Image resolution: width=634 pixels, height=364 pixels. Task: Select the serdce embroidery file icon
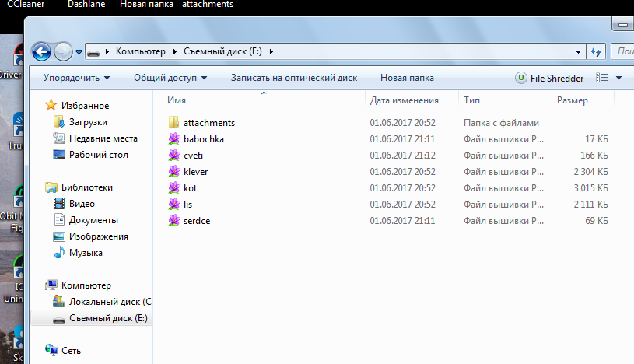(x=174, y=221)
